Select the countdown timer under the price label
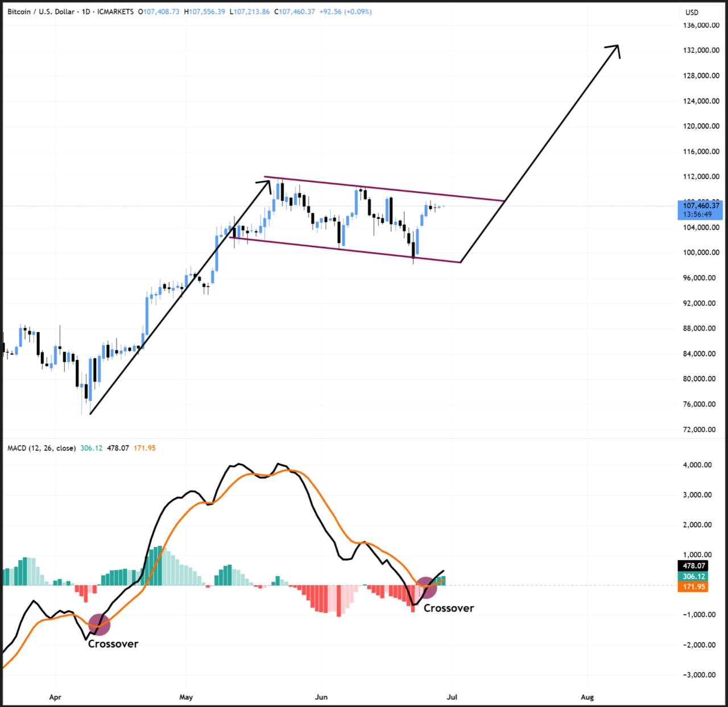The height and width of the screenshot is (707, 728). [x=697, y=214]
